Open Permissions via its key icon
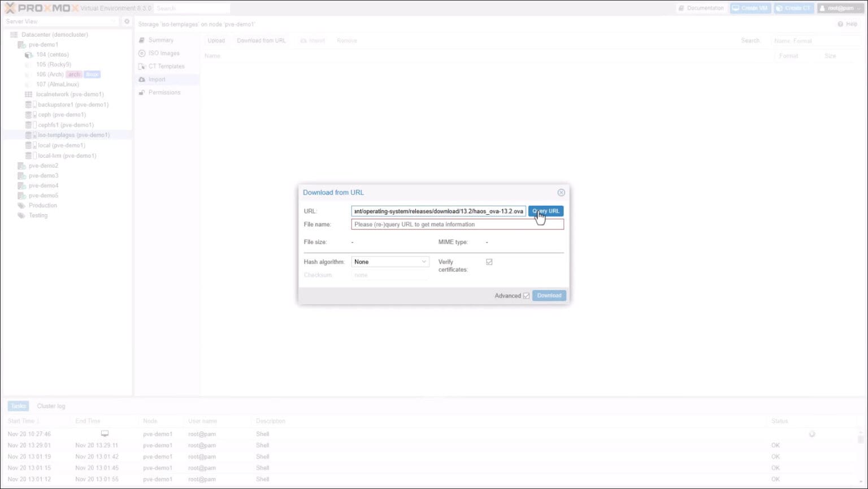Viewport: 868px width, 489px height. pos(142,92)
